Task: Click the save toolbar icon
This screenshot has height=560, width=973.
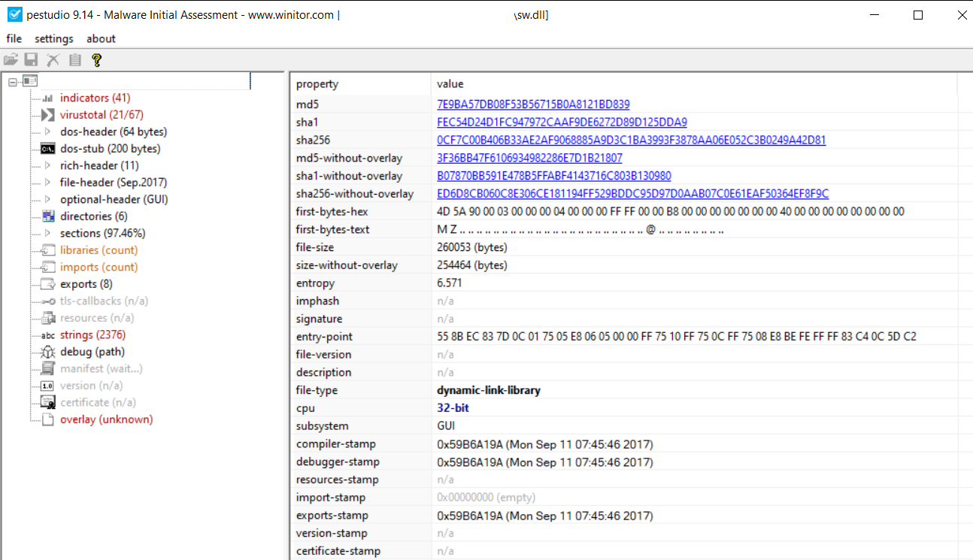Action: (32, 60)
